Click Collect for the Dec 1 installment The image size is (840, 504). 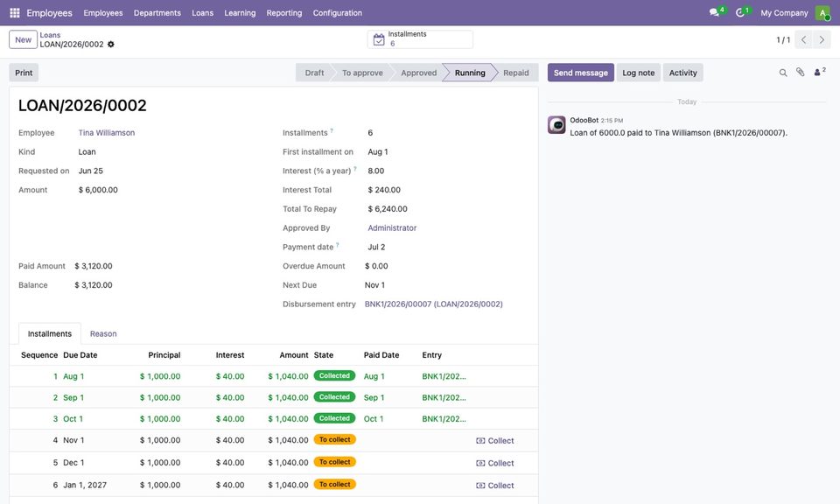[495, 463]
